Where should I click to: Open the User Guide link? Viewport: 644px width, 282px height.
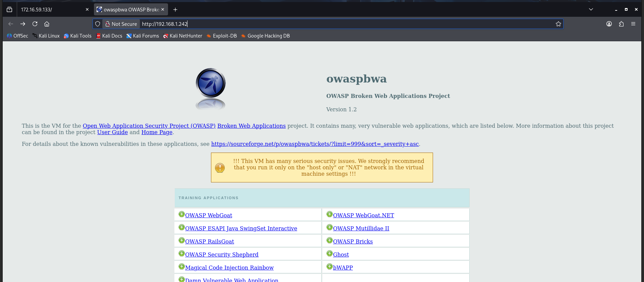pos(112,132)
